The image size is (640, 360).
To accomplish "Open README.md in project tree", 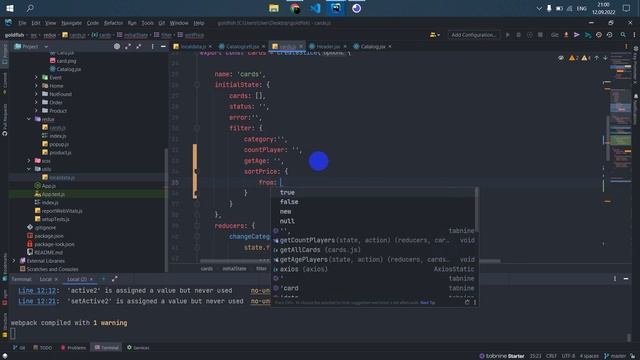I will pos(49,252).
